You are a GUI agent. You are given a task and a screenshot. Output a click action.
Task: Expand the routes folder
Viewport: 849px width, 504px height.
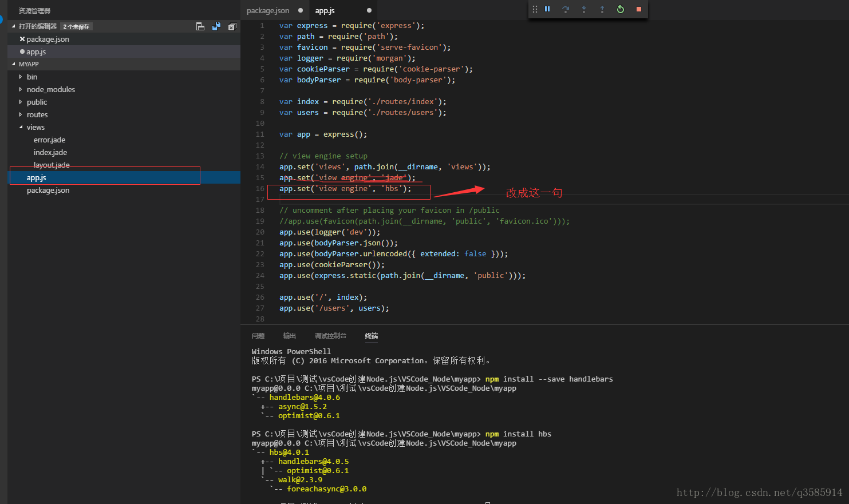pos(21,114)
